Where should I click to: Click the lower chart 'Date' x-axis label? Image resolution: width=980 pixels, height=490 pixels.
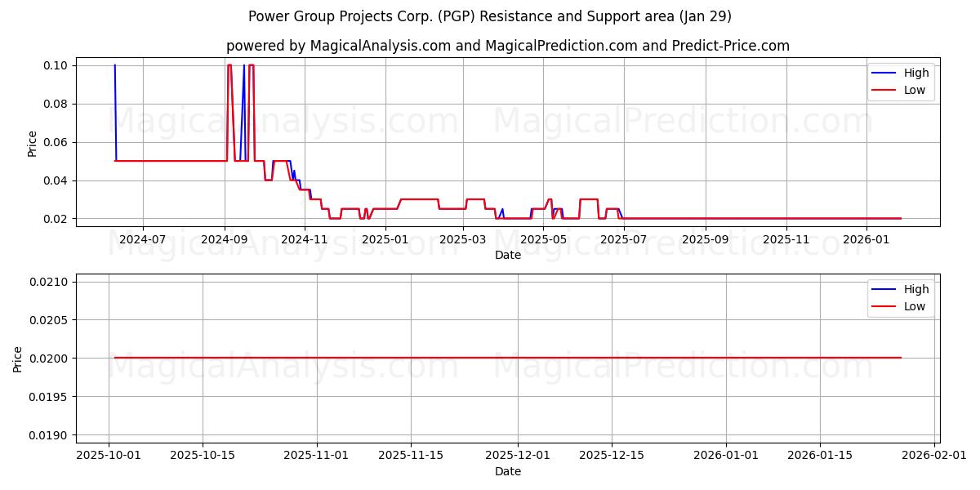pos(508,472)
